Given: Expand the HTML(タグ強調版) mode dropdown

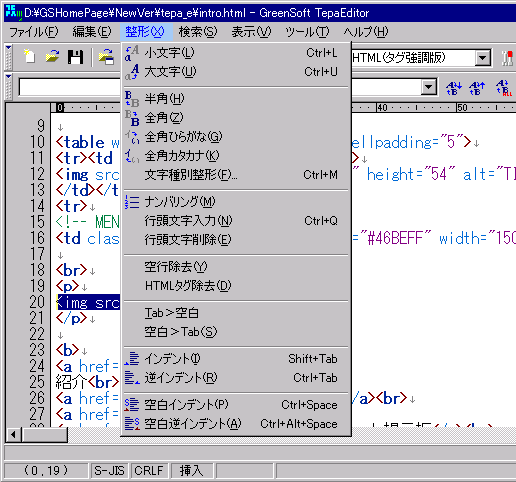Looking at the screenshot, I should click(x=482, y=58).
